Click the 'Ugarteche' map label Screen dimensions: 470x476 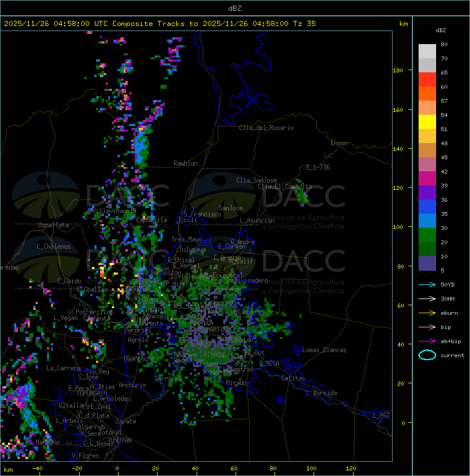click(x=140, y=358)
